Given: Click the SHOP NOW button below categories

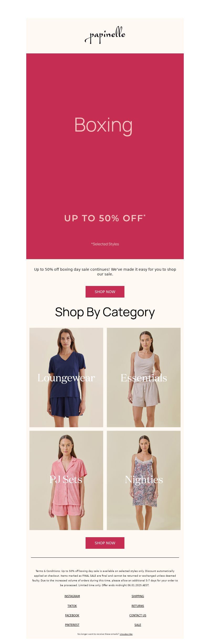Looking at the screenshot, I should tap(105, 543).
